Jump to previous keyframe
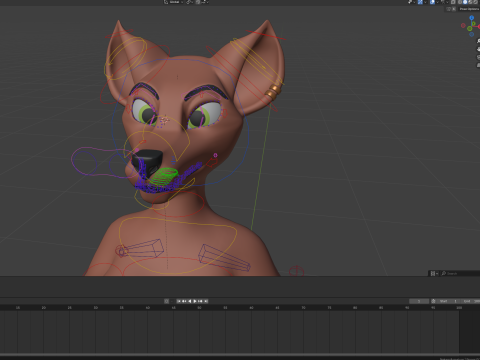Screen dimensions: 480x360 [x=184, y=301]
